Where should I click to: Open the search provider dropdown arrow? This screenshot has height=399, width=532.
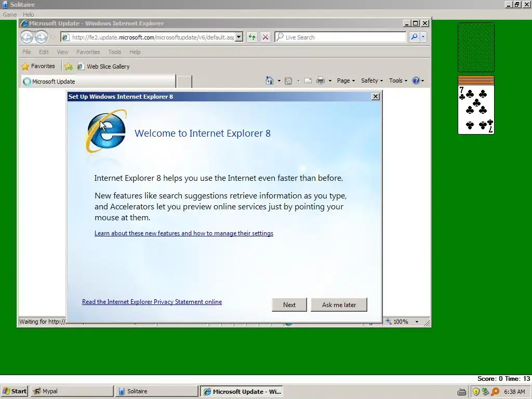click(x=423, y=37)
